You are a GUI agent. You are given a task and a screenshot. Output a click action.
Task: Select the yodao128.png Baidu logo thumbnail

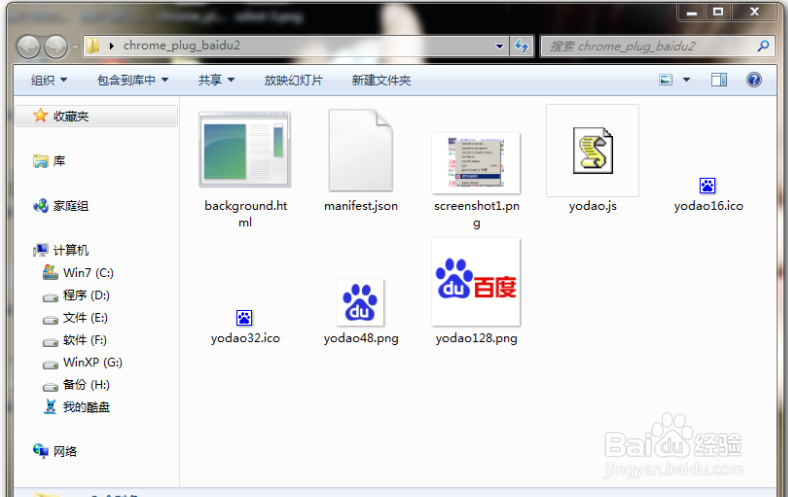[x=476, y=282]
